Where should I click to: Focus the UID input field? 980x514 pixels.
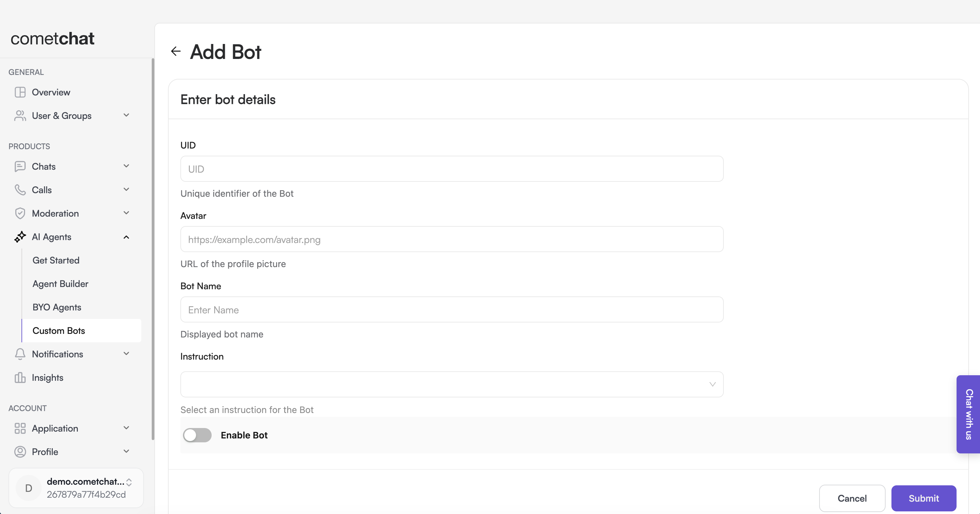(x=452, y=169)
